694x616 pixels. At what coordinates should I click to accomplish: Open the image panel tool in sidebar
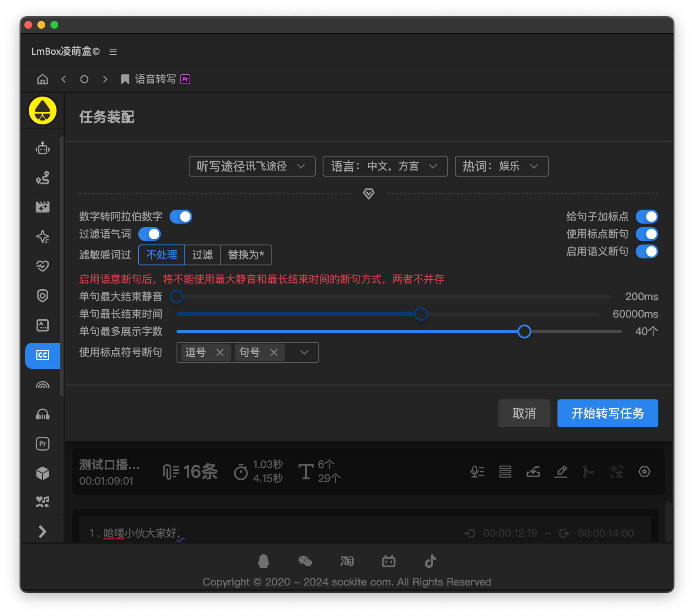pos(43,325)
